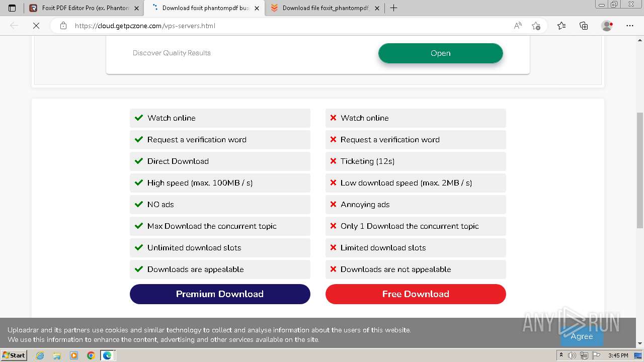View site information lock icon
Viewport: 644px width, 362px height.
click(63, 26)
